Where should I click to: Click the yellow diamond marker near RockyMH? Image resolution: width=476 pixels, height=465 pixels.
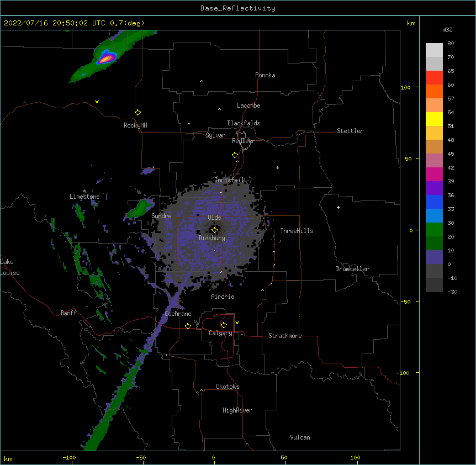[x=137, y=113]
